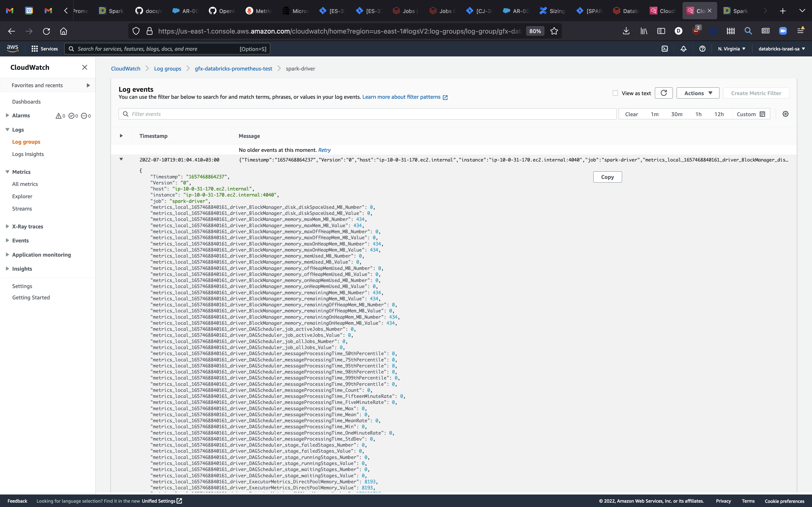The width and height of the screenshot is (812, 507).
Task: Select the 30m time range
Action: coord(676,114)
